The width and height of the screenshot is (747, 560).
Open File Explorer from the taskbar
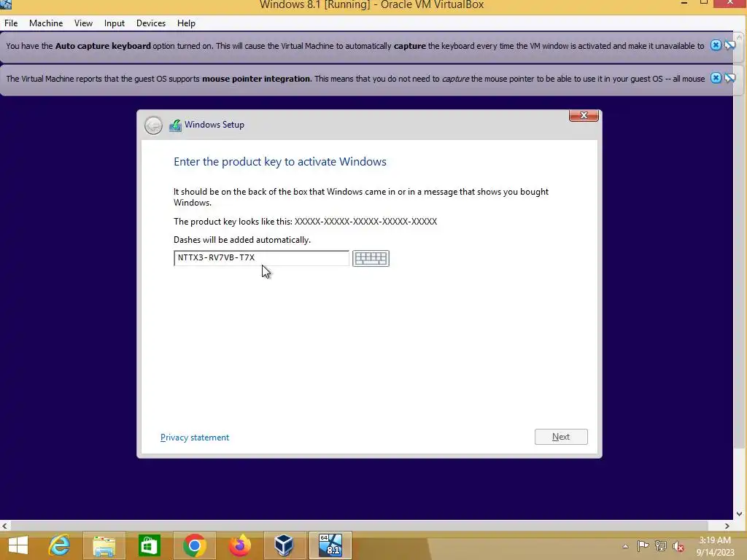coord(104,545)
